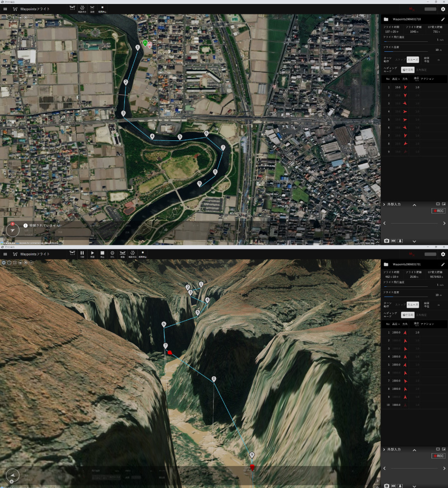The image size is (448, 488).
Task: Click the RTL return-to-launch icon
Action: coord(113,254)
